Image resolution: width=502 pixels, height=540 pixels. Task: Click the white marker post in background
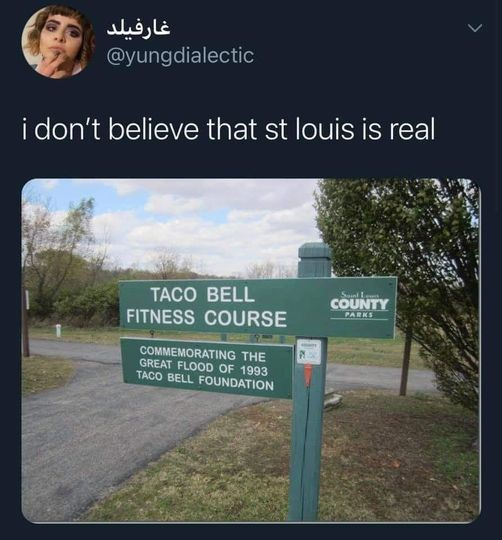59,330
